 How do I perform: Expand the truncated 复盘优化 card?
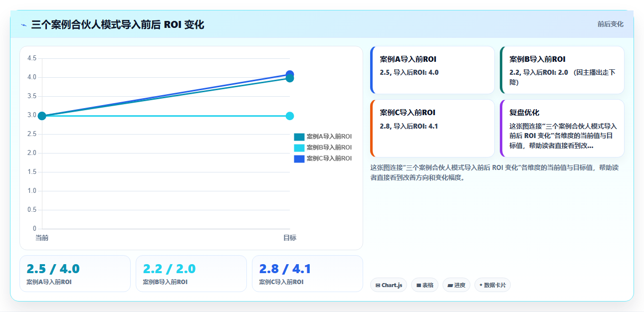562,128
